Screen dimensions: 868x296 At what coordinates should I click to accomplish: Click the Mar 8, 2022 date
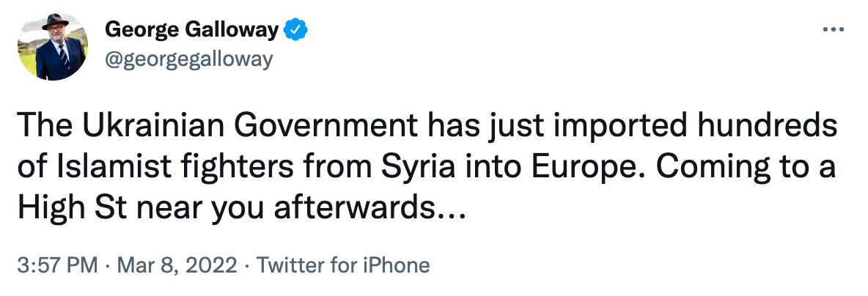pyautogui.click(x=175, y=265)
